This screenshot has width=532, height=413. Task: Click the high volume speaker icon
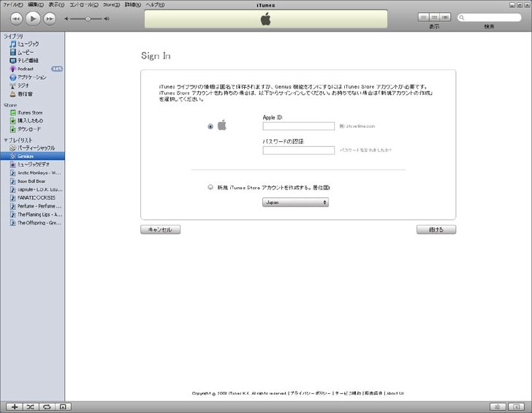click(x=107, y=19)
